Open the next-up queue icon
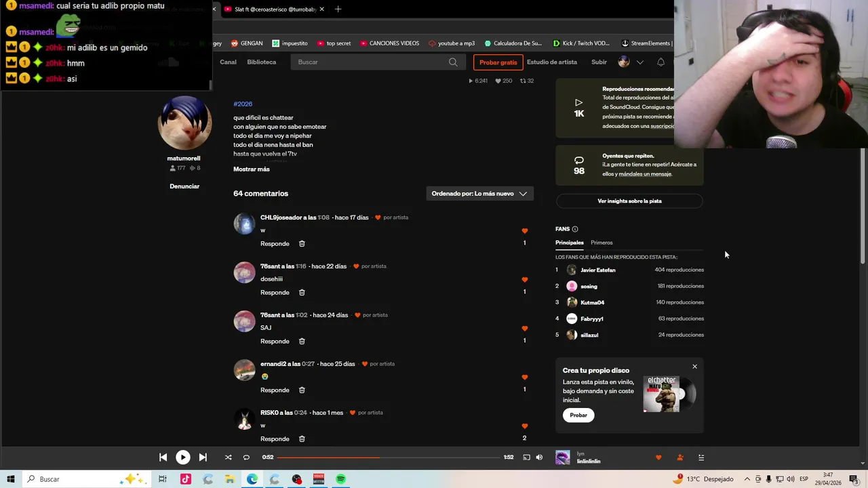The height and width of the screenshot is (488, 868). (701, 457)
